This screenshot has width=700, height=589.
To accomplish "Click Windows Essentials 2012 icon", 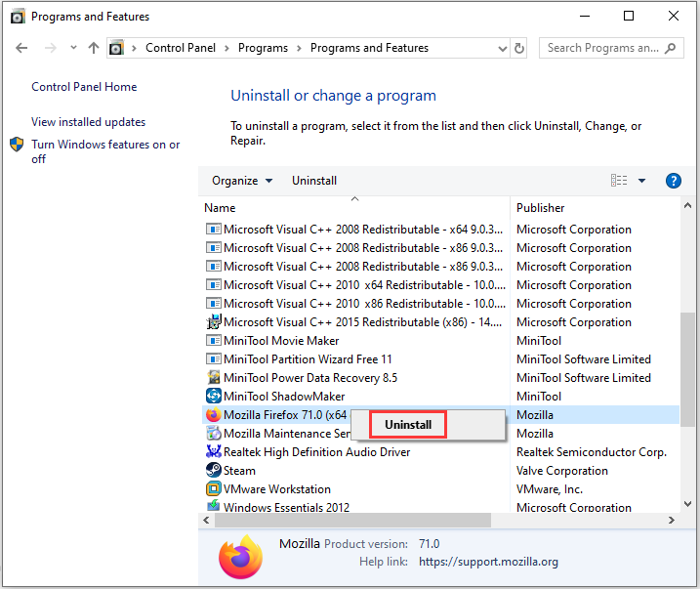I will pos(214,506).
